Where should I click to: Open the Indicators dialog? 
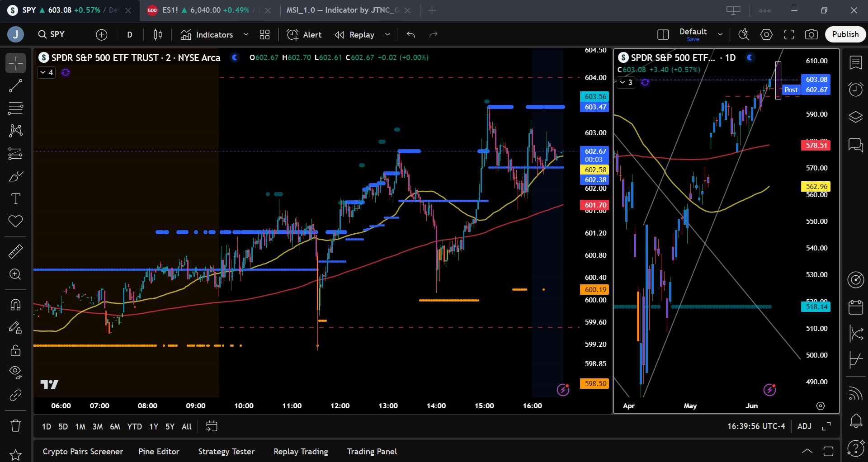pyautogui.click(x=207, y=34)
